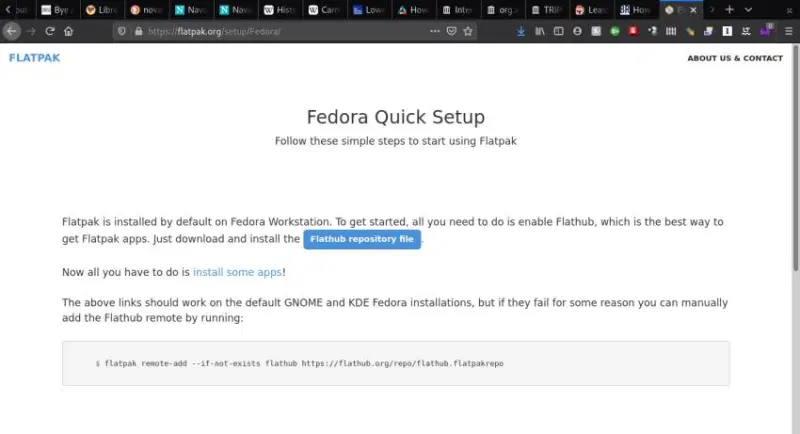Screen dimensions: 800x434
Task: Go back to the previous page
Action: (x=12, y=31)
